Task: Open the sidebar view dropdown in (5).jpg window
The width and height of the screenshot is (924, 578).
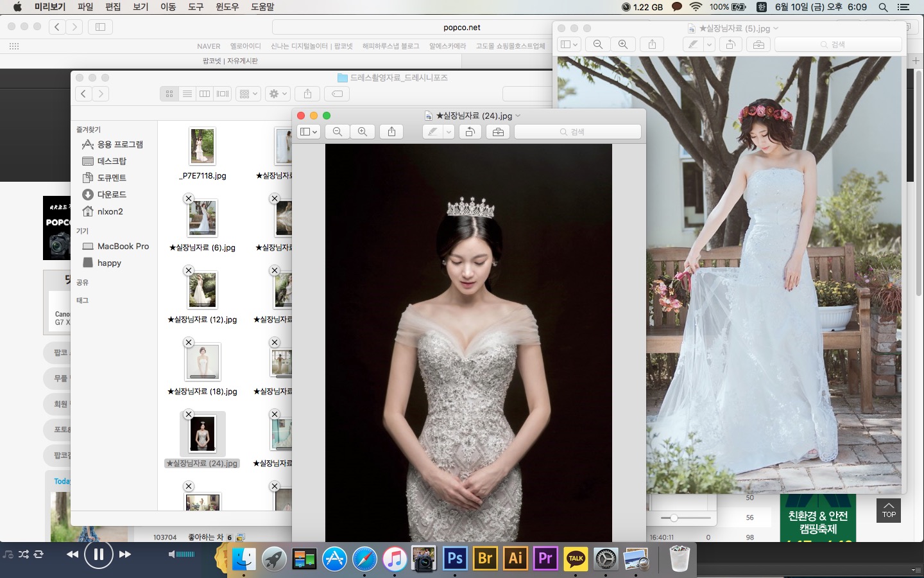Action: [569, 44]
